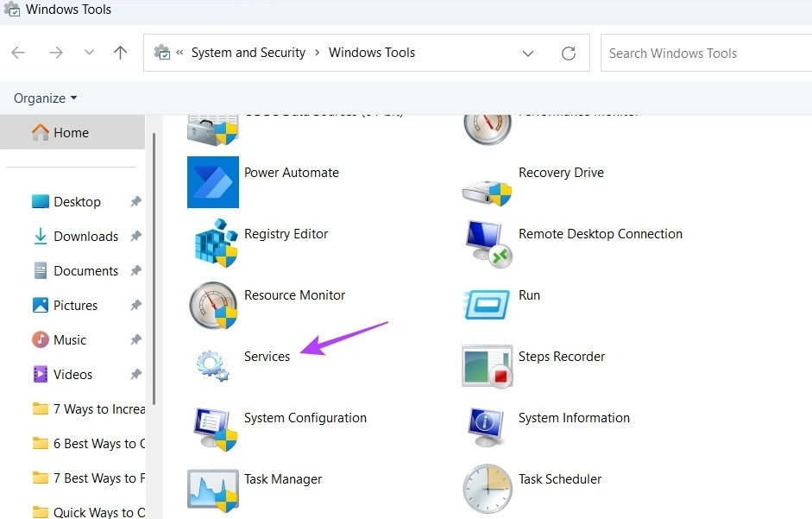Launch the Registry Editor
The image size is (812, 519).
click(x=286, y=233)
